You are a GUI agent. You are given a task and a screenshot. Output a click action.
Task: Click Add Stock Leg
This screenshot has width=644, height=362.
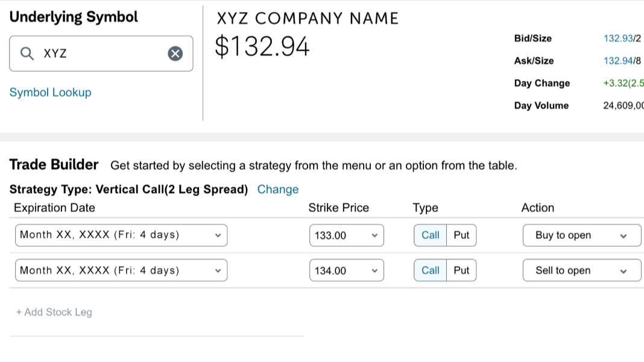pos(54,312)
